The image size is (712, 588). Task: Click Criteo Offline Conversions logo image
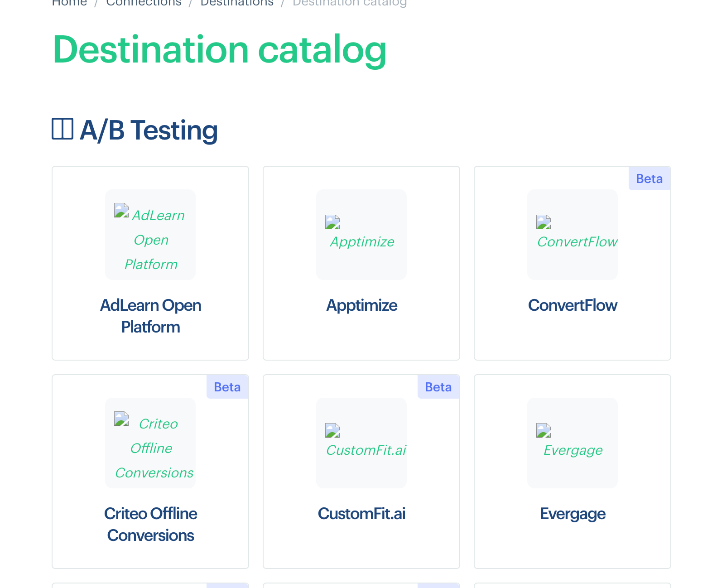[x=150, y=443]
